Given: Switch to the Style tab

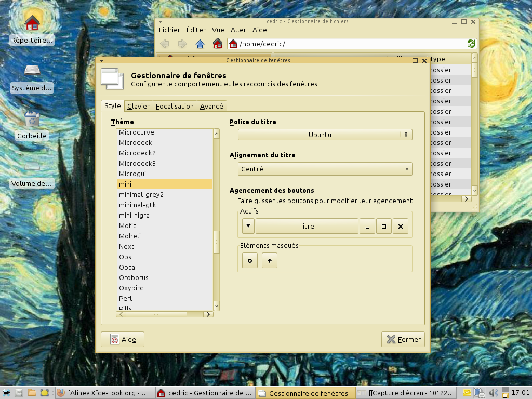Looking at the screenshot, I should 113,105.
